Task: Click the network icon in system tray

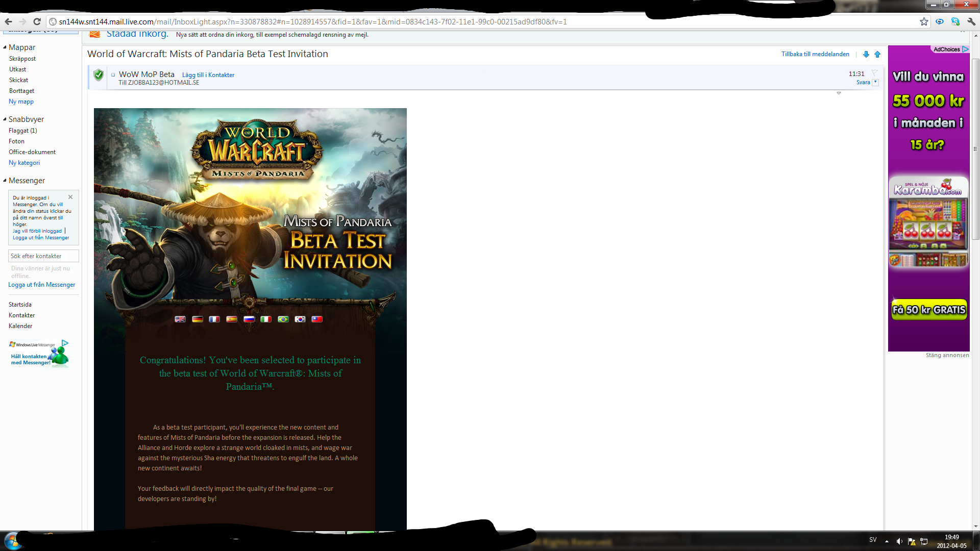Action: click(924, 541)
